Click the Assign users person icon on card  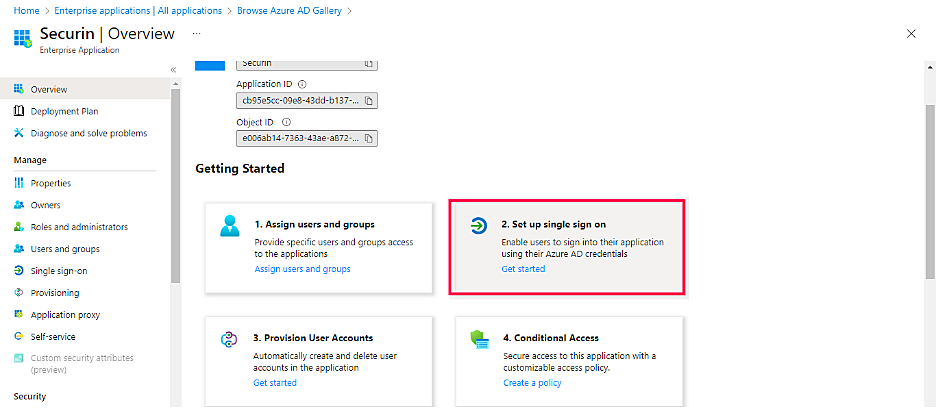[230, 226]
